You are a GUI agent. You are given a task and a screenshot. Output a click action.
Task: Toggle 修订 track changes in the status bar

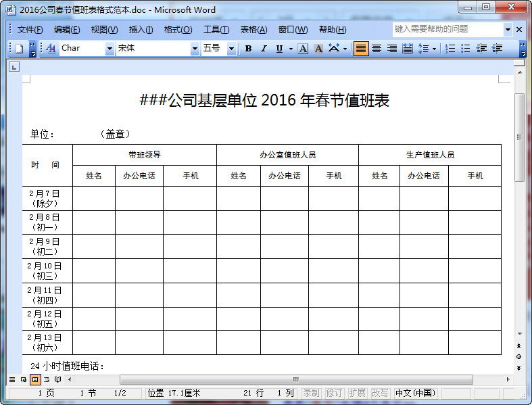(x=334, y=393)
